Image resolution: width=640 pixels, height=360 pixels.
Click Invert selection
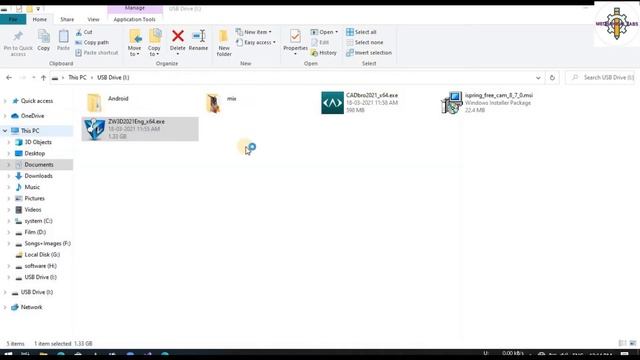pyautogui.click(x=369, y=53)
